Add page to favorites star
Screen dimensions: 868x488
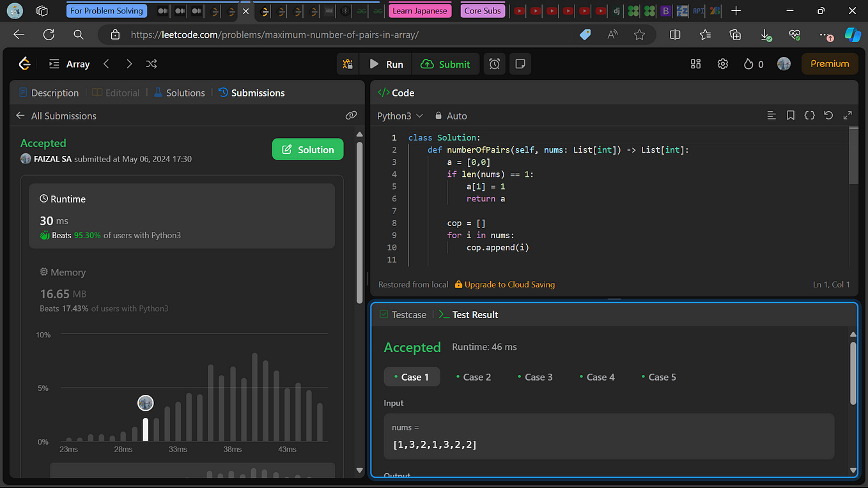(639, 34)
